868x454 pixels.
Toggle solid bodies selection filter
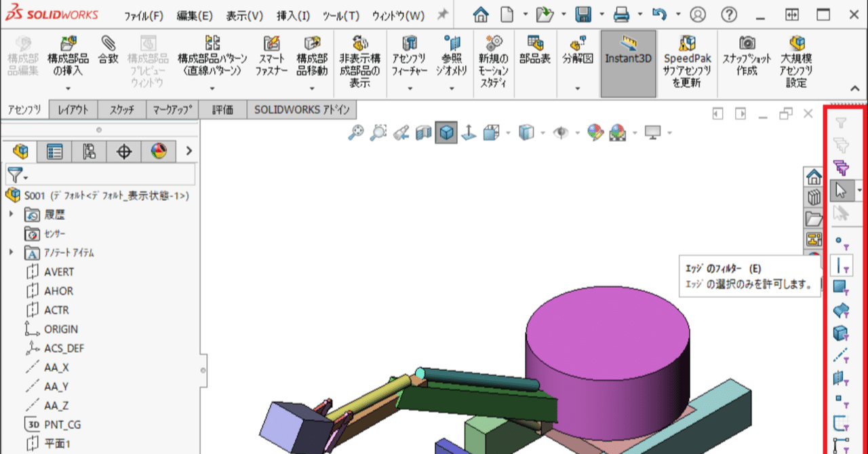click(841, 333)
